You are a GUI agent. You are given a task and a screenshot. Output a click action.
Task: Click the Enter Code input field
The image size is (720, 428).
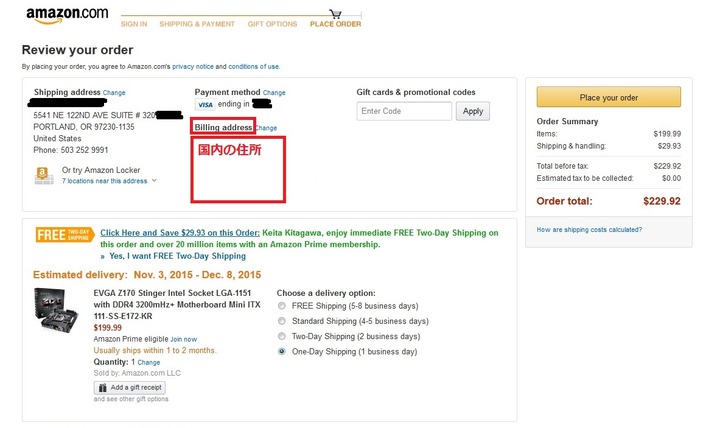click(x=404, y=111)
